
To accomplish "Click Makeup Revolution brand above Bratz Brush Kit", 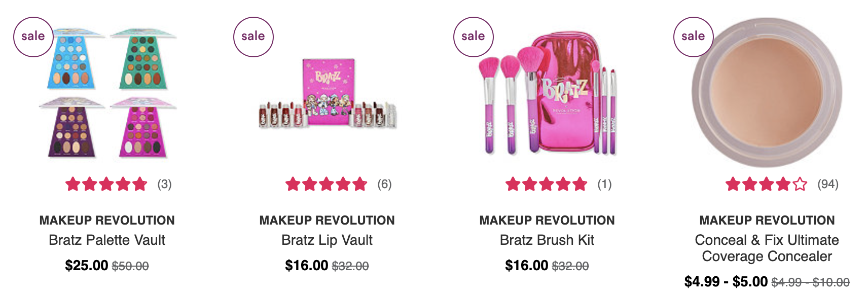I will pos(547,220).
